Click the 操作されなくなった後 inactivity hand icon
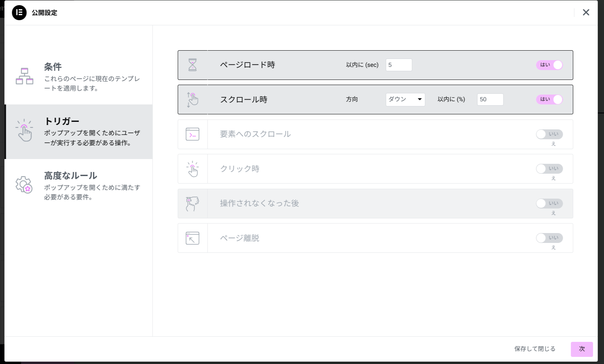Screen dimensions: 604x364 pyautogui.click(x=193, y=203)
